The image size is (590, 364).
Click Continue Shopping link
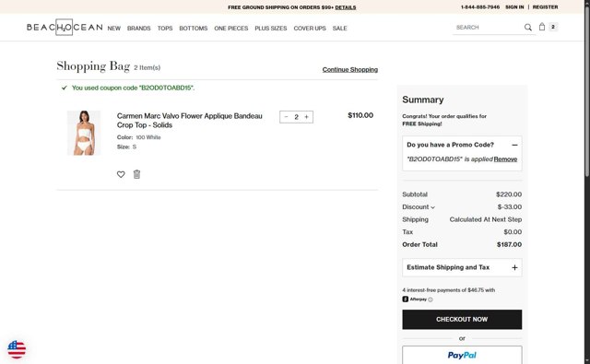[x=350, y=69]
